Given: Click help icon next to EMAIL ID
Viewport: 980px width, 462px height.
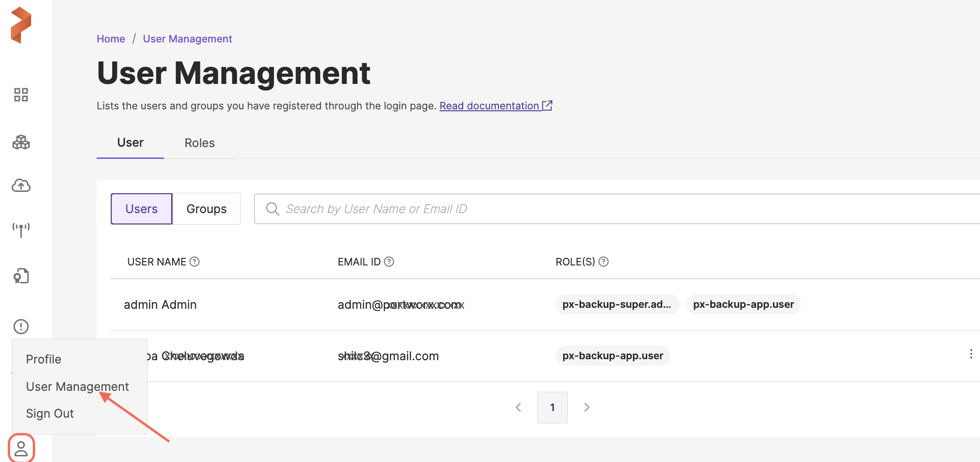Looking at the screenshot, I should [x=389, y=262].
